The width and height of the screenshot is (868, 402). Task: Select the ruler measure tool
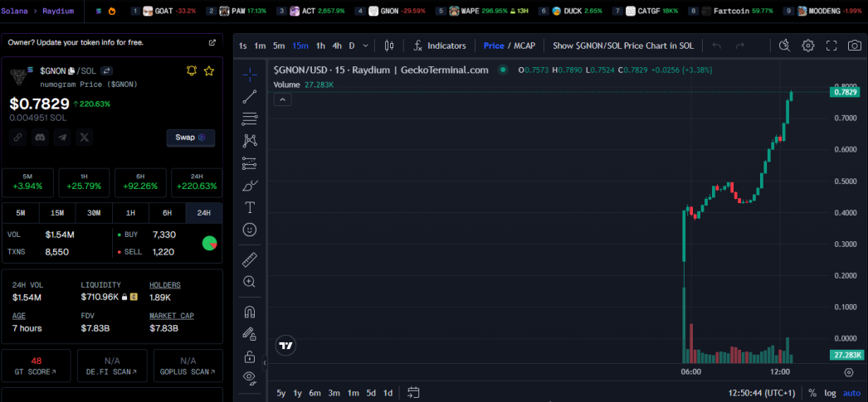pos(250,259)
